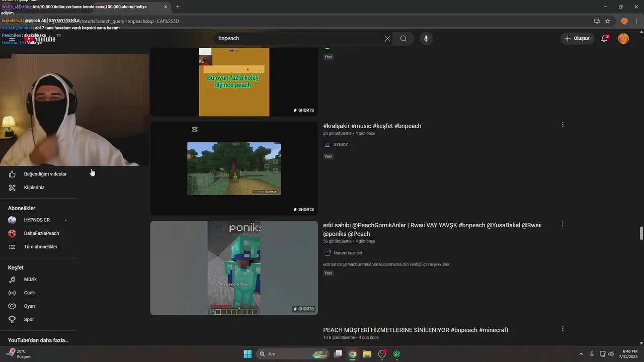Open options menu for edit sahibi video
This screenshot has width=644, height=362.
[562, 224]
